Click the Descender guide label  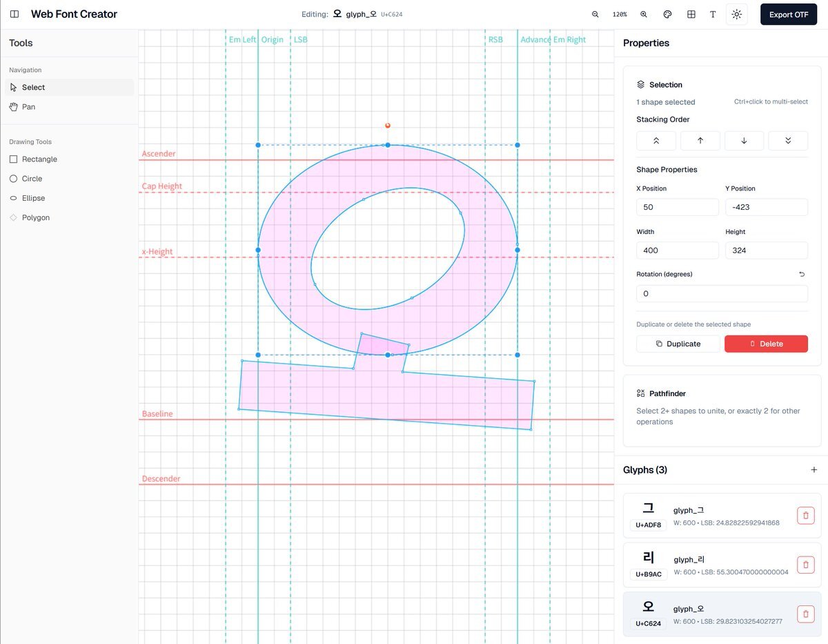(161, 479)
